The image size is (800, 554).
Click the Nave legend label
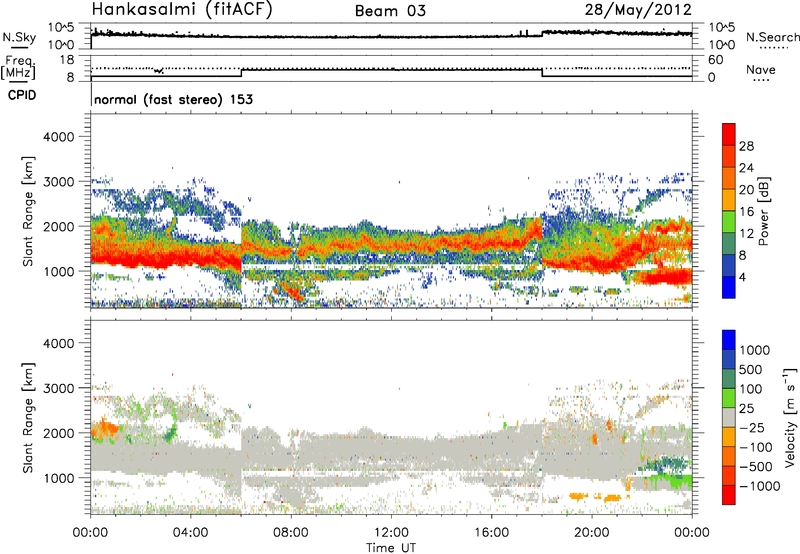761,70
